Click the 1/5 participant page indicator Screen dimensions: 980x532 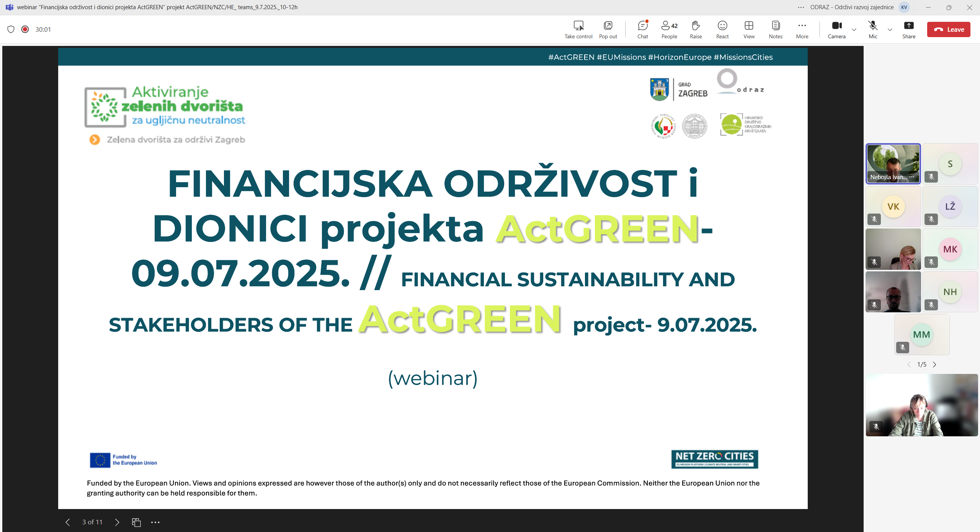(922, 364)
